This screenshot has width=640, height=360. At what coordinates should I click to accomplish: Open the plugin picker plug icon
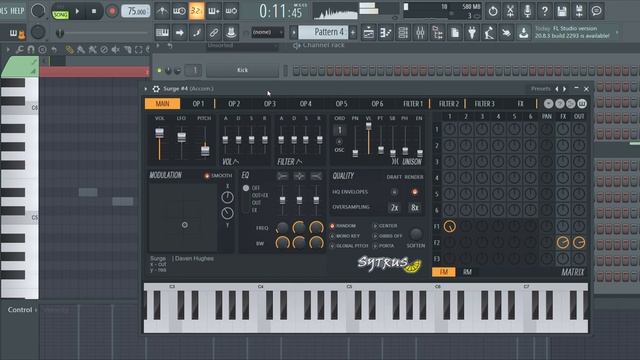pos(472,32)
